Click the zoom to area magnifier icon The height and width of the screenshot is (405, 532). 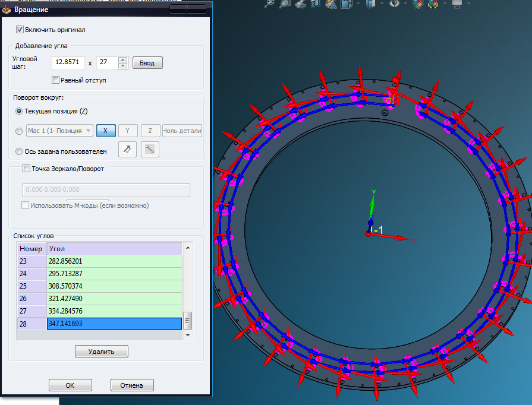coord(286,4)
